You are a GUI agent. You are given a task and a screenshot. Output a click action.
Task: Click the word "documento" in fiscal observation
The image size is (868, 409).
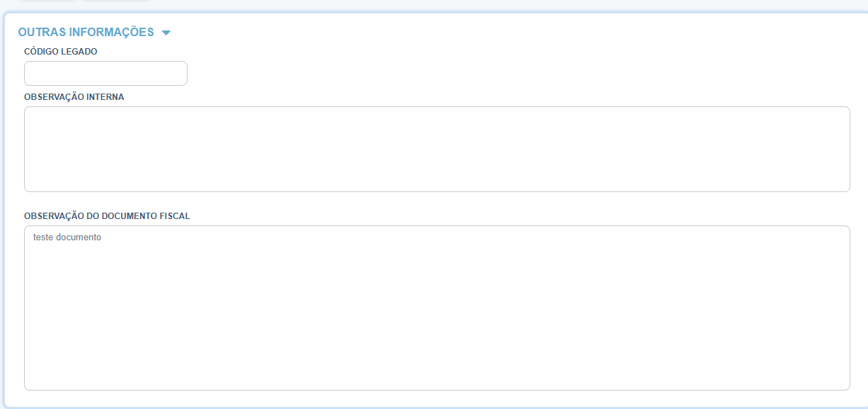point(79,237)
